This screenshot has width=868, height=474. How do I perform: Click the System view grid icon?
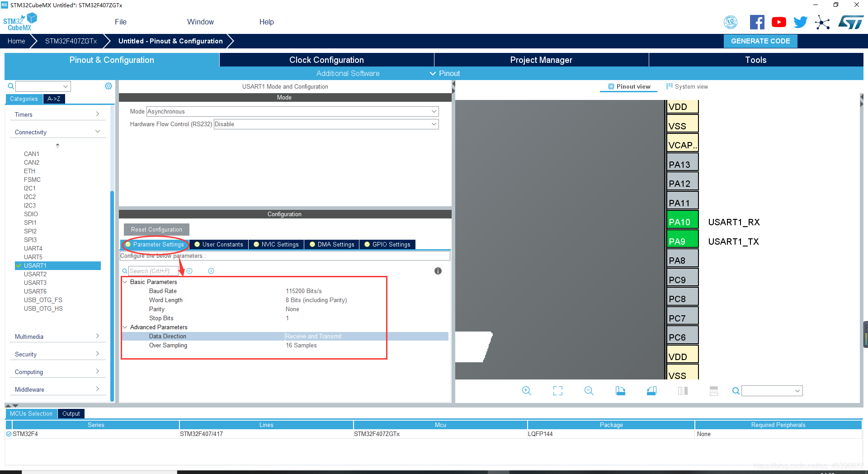[x=670, y=86]
